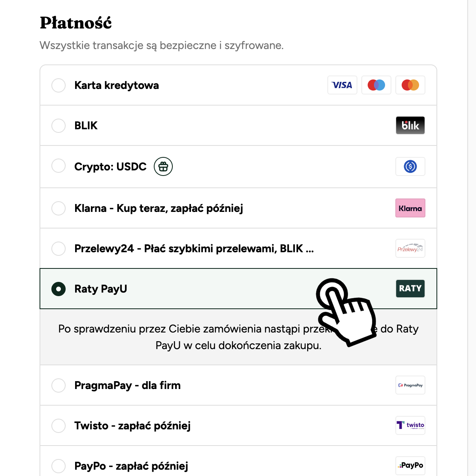Choose the Przelewy24 radio option
The image size is (476, 476).
(x=59, y=248)
